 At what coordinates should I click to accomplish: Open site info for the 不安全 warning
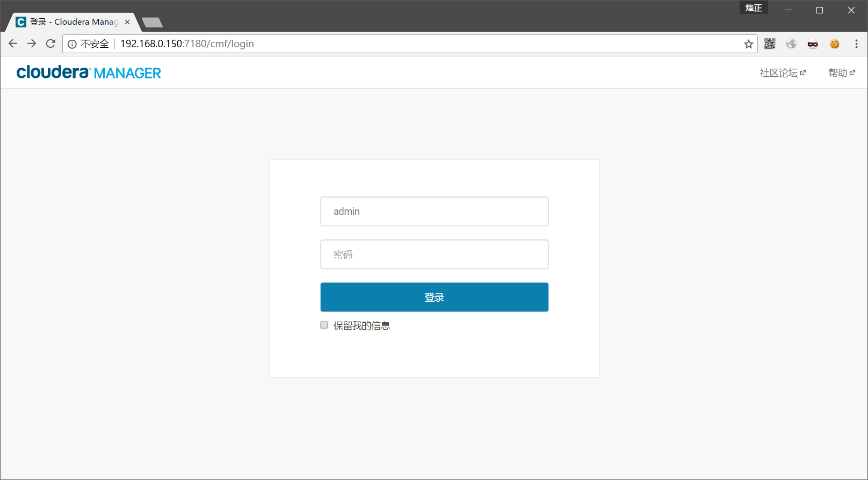point(89,44)
